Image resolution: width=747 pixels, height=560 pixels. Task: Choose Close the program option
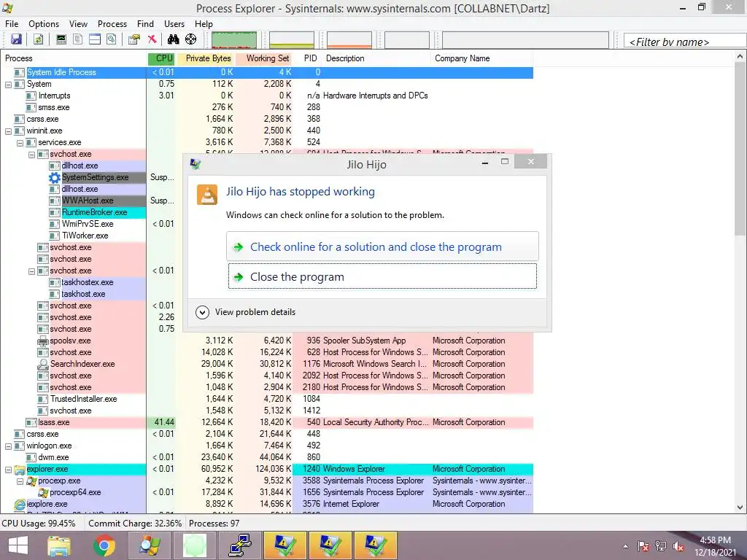(x=382, y=276)
